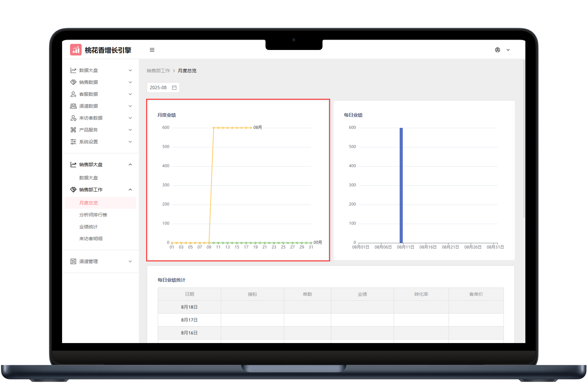Open 数据大盘 submenu under 销售部大盘
Screen dimensions: 588x383
pos(88,178)
